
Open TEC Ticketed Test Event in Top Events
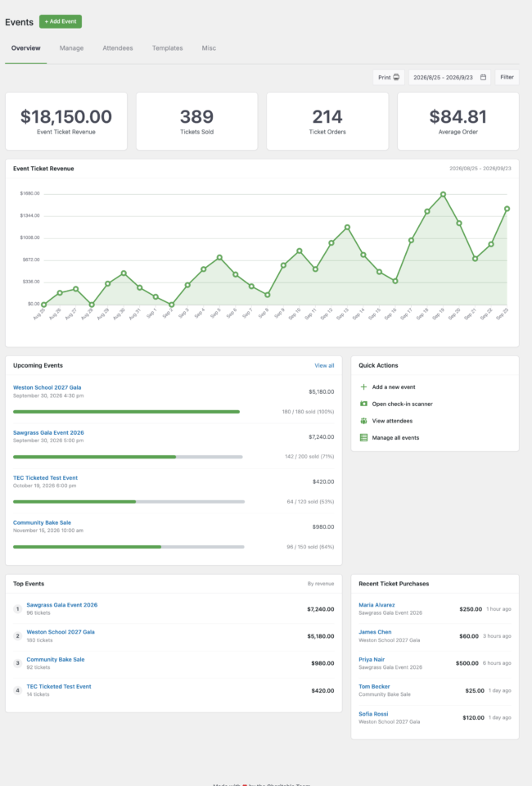[59, 686]
